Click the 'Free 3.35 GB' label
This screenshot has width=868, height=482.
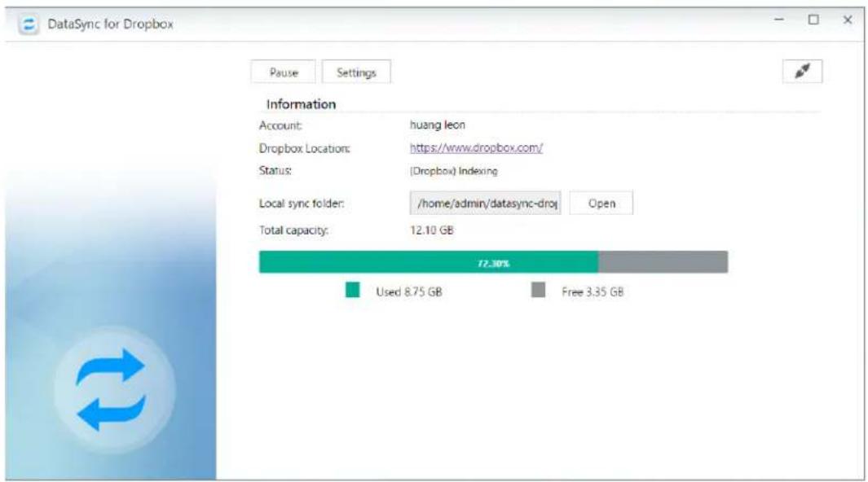[x=593, y=291]
